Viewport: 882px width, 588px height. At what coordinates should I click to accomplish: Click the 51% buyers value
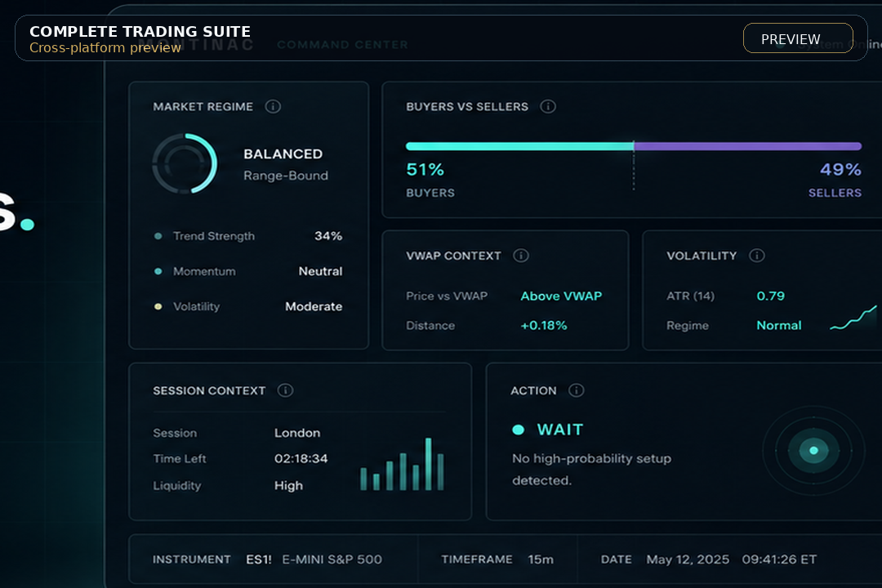point(425,169)
